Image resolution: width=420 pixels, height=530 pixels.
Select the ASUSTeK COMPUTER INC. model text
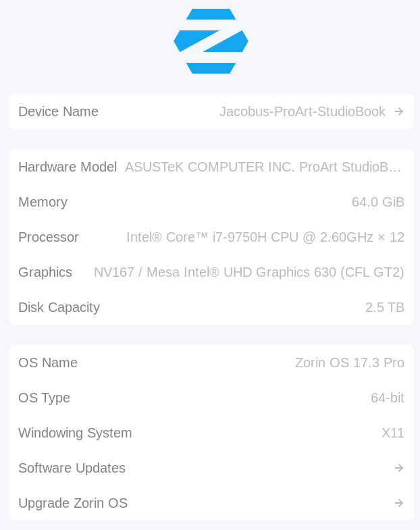(x=263, y=167)
